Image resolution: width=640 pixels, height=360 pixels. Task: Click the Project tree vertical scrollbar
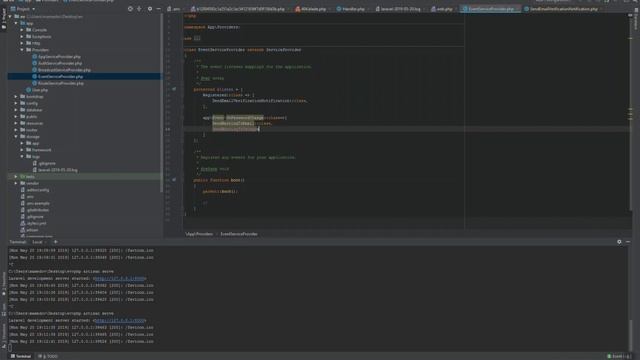pyautogui.click(x=162, y=102)
